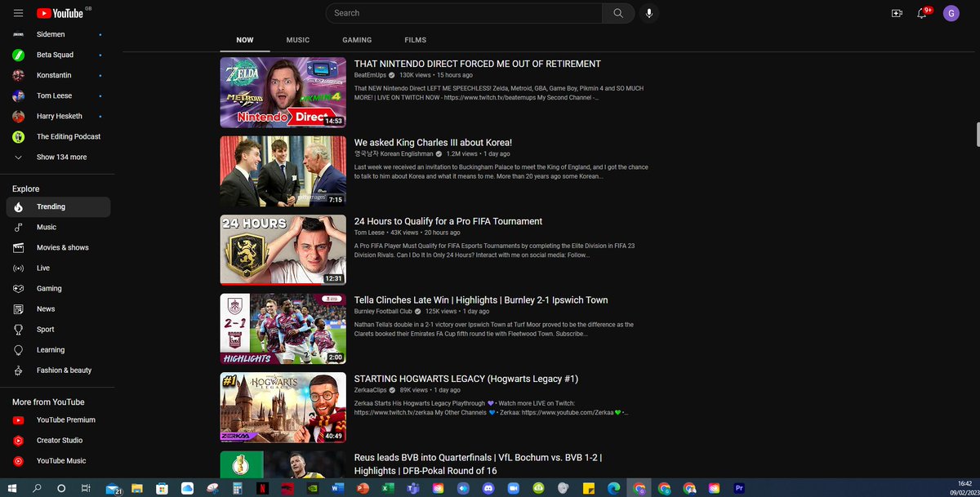Open title 24 Hours to Qualify for Pro FIFA
980x497 pixels.
click(x=448, y=221)
